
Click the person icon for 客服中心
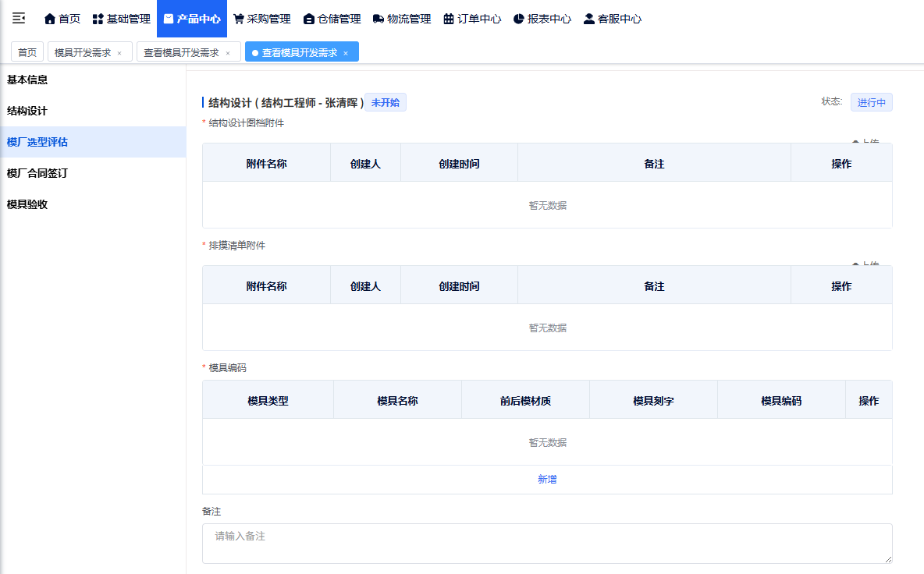tap(588, 18)
